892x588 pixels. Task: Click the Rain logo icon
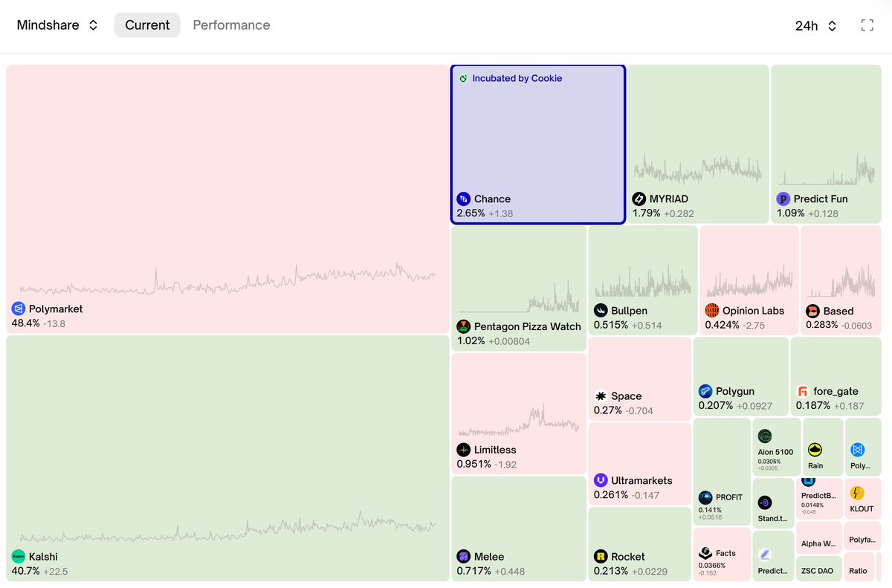(815, 450)
